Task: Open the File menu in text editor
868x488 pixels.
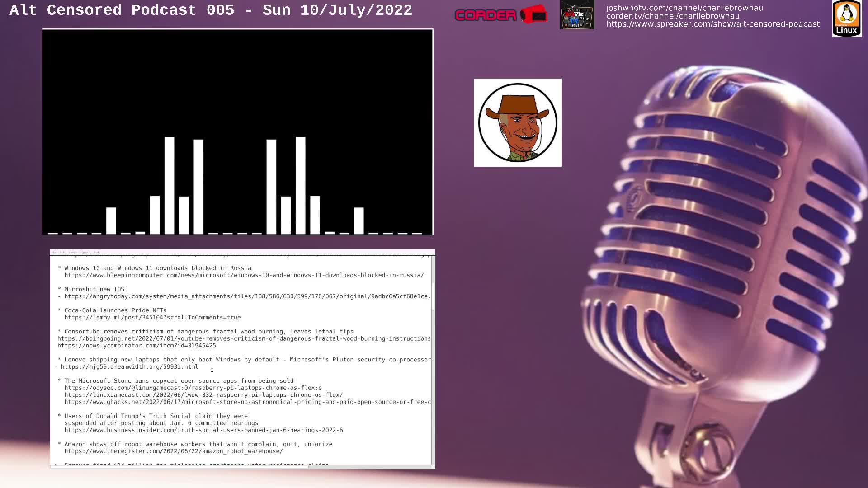Action: (x=54, y=253)
